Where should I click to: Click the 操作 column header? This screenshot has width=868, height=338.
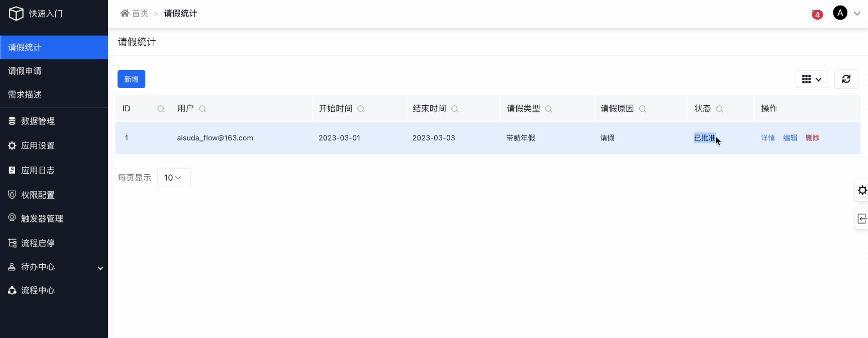pyautogui.click(x=769, y=108)
